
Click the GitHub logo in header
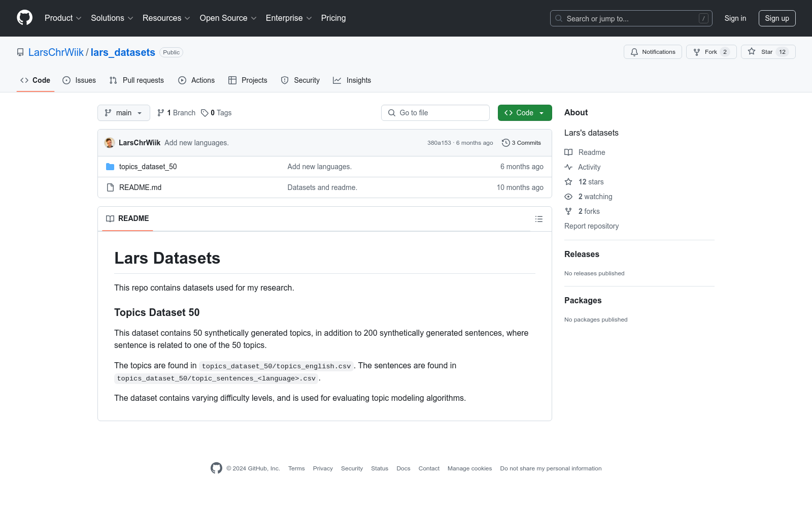[x=24, y=18]
